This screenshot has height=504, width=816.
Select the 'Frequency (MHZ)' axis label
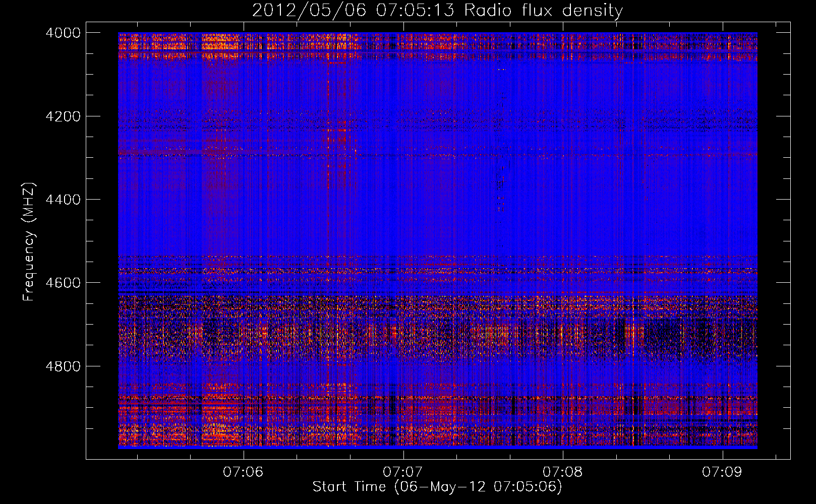[x=29, y=242]
